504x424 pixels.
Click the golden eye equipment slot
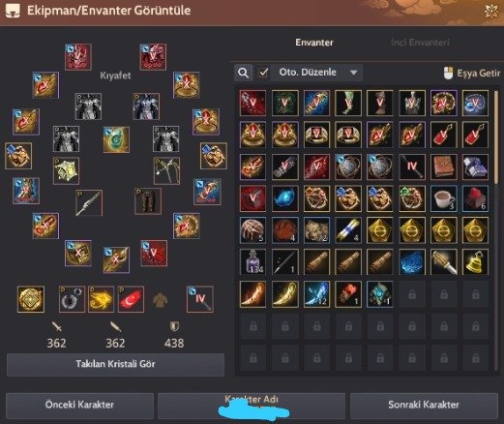(x=101, y=299)
